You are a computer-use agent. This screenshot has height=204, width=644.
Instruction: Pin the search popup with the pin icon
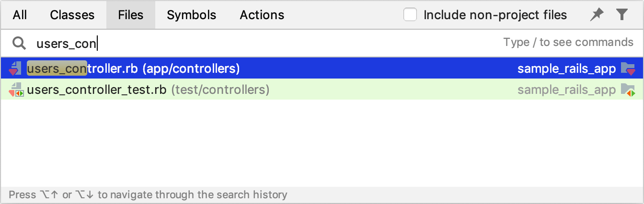pyautogui.click(x=597, y=15)
